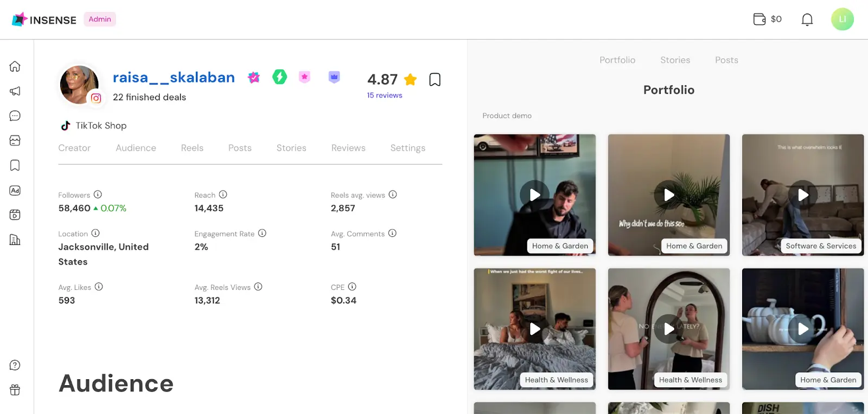This screenshot has width=868, height=414.
Task: Show info for Followers metric
Action: (98, 195)
